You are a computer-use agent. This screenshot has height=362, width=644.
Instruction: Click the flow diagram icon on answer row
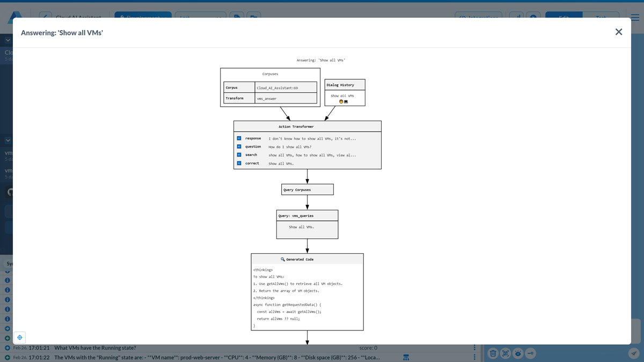point(406,357)
